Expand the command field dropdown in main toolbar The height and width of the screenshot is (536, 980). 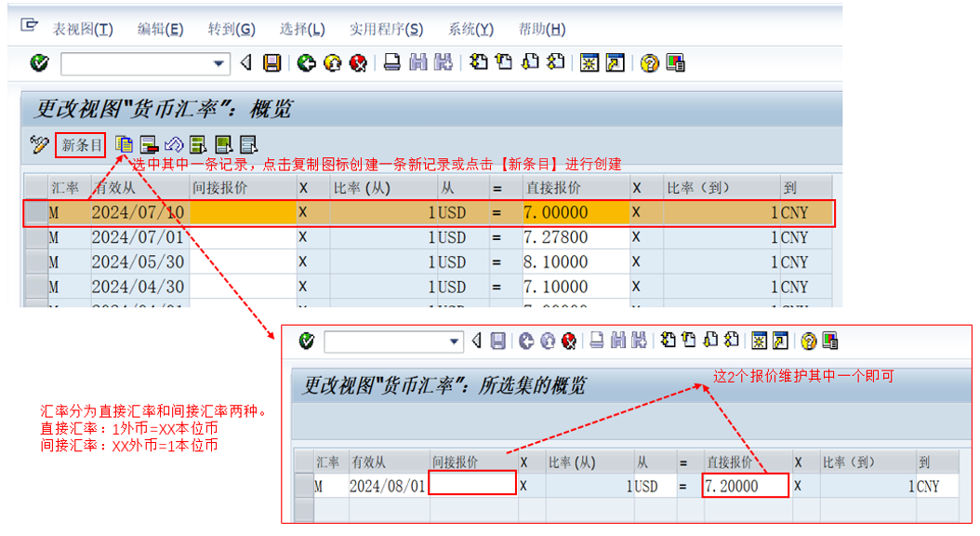point(219,63)
